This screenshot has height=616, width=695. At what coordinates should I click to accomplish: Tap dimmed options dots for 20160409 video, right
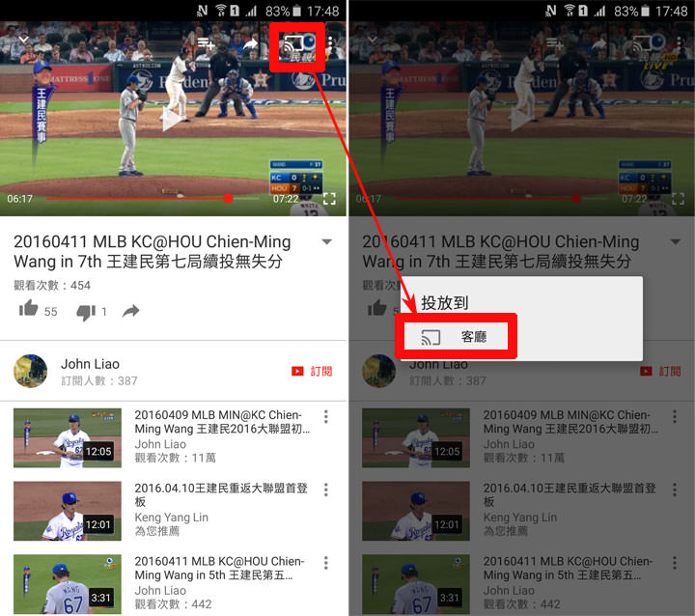point(674,416)
